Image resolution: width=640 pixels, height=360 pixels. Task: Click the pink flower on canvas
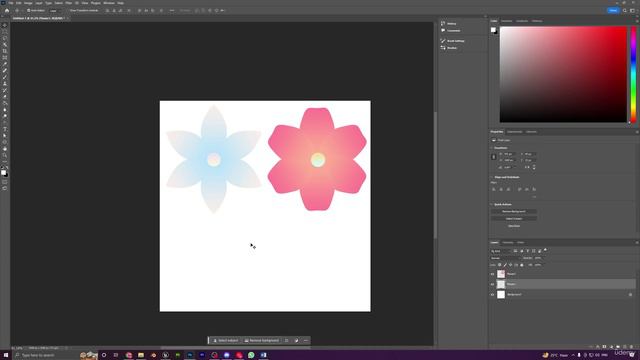click(317, 159)
